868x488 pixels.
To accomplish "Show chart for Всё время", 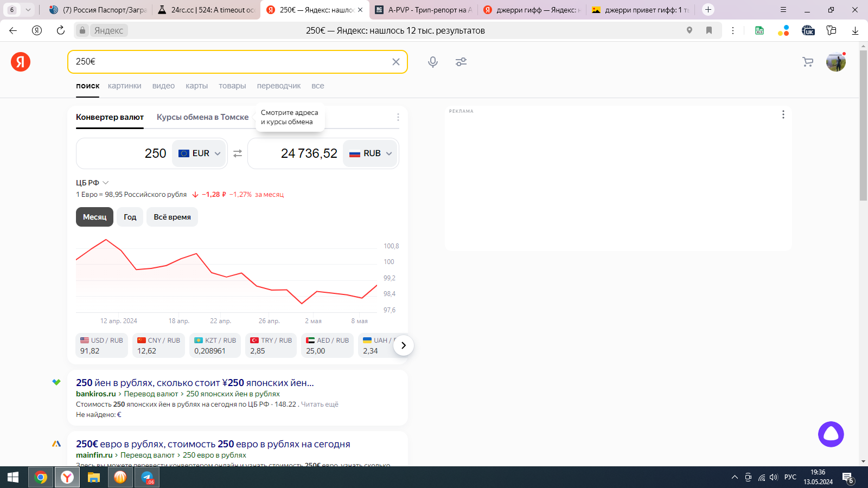I will click(x=172, y=217).
